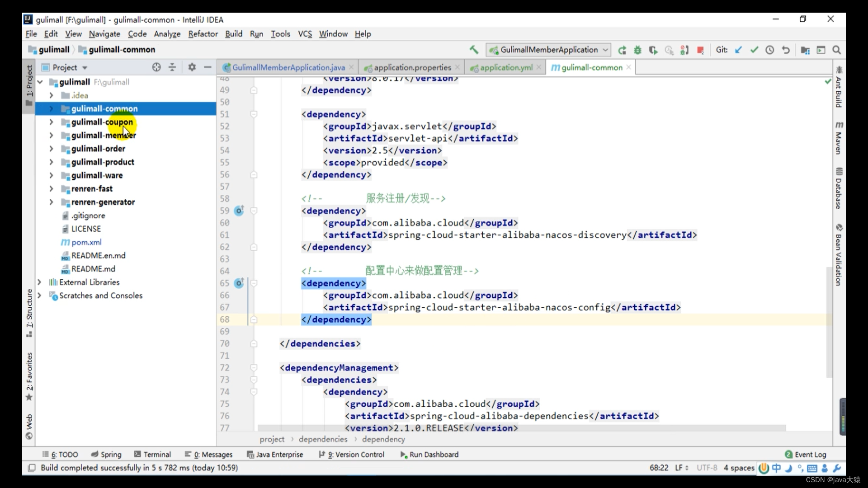Collapse all nodes in Project panel

coord(172,67)
